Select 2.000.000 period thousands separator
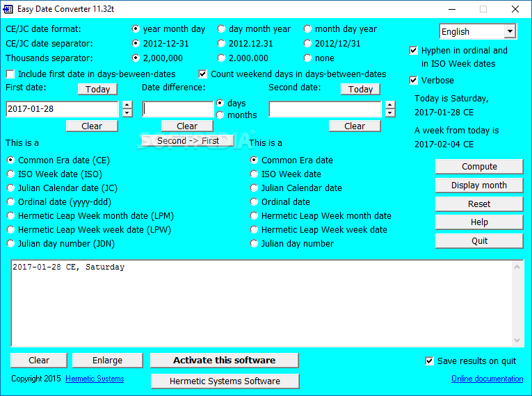 (x=221, y=58)
